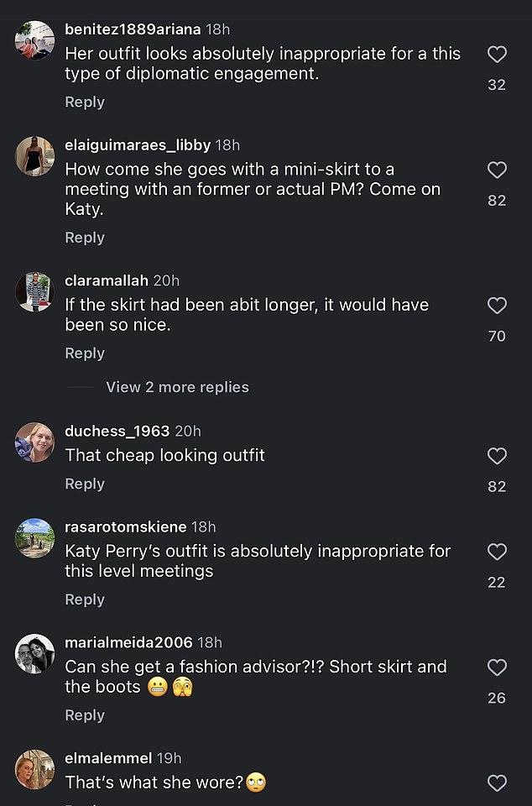Viewport: 532px width, 806px height.
Task: Tap heart on elaiguimaraes_libby's mini-skirt comment
Action: coord(497,170)
